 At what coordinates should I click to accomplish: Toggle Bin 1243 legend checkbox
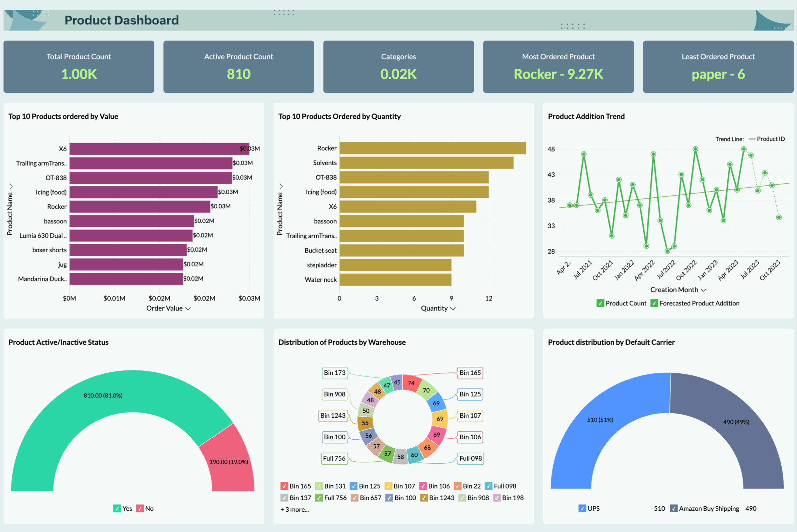click(x=424, y=498)
